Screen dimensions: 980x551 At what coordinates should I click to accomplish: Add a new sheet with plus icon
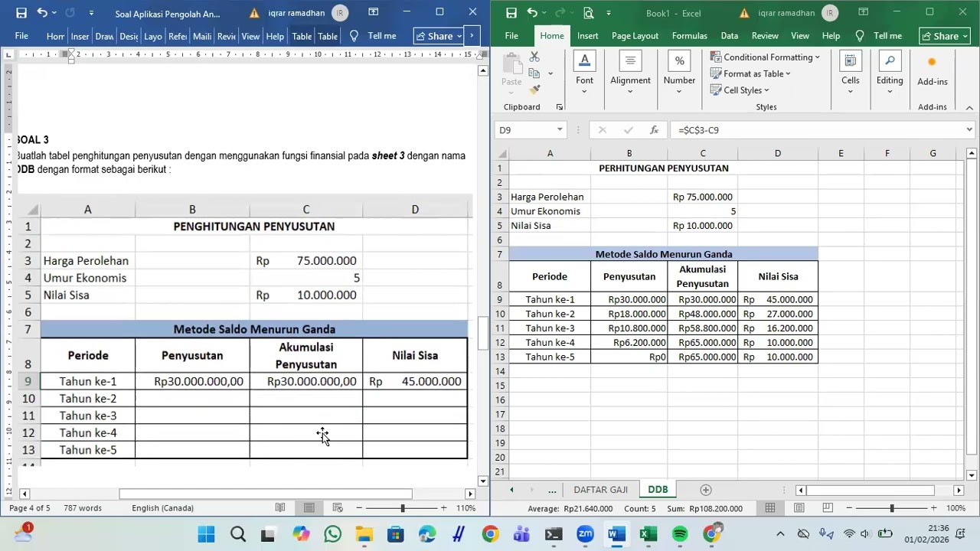click(x=706, y=490)
